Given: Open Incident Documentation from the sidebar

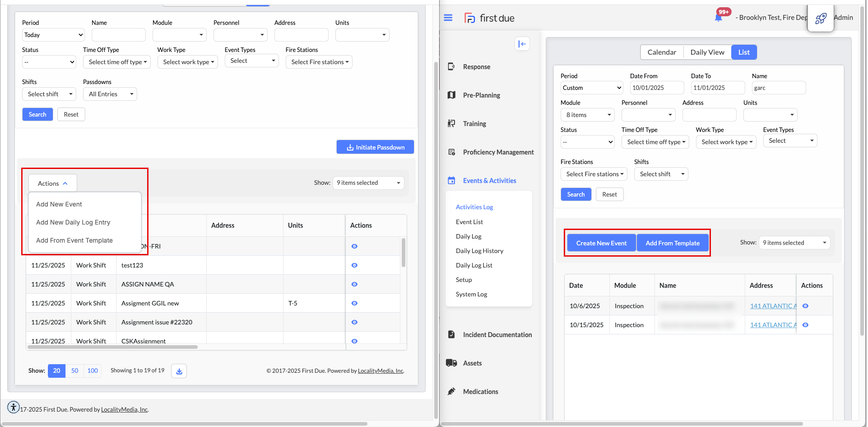Looking at the screenshot, I should pos(497,335).
